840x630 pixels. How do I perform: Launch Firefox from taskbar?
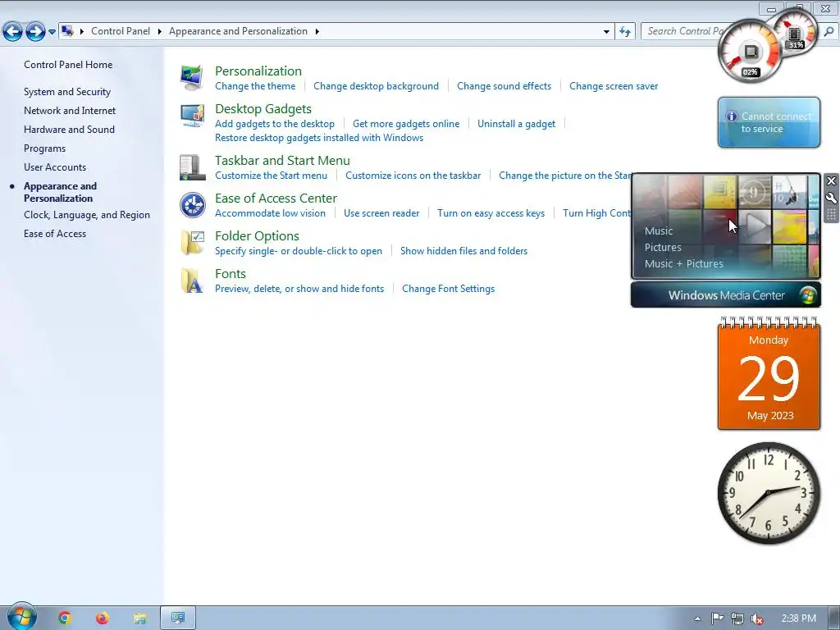click(x=102, y=619)
